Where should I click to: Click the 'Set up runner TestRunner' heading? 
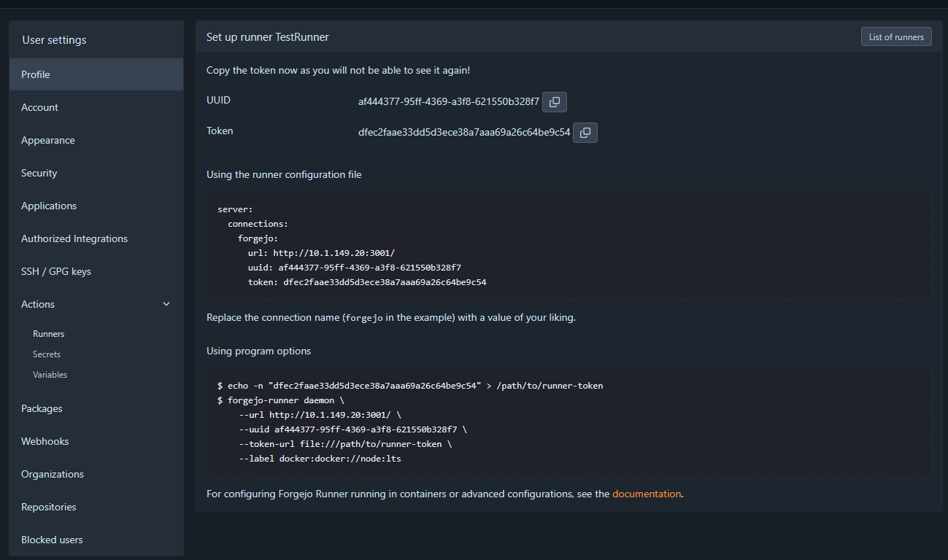tap(268, 36)
